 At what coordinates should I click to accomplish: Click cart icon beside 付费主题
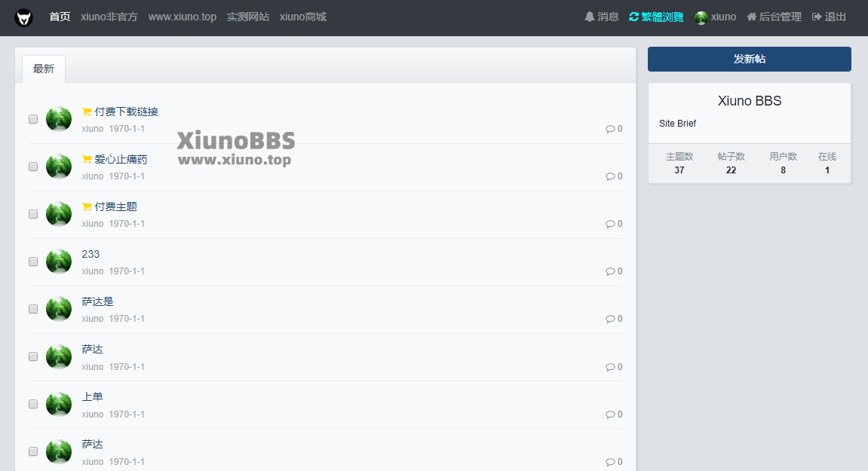87,207
